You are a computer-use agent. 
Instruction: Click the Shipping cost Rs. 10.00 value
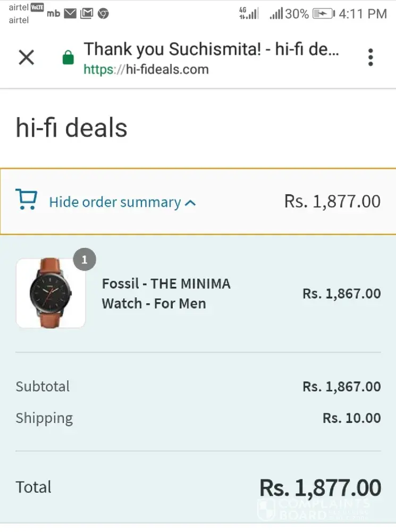click(x=351, y=418)
